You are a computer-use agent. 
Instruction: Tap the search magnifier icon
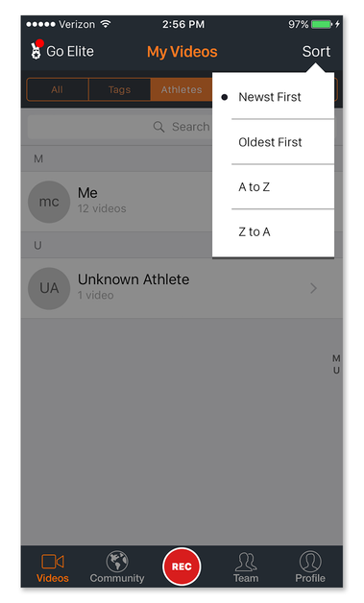click(x=158, y=127)
